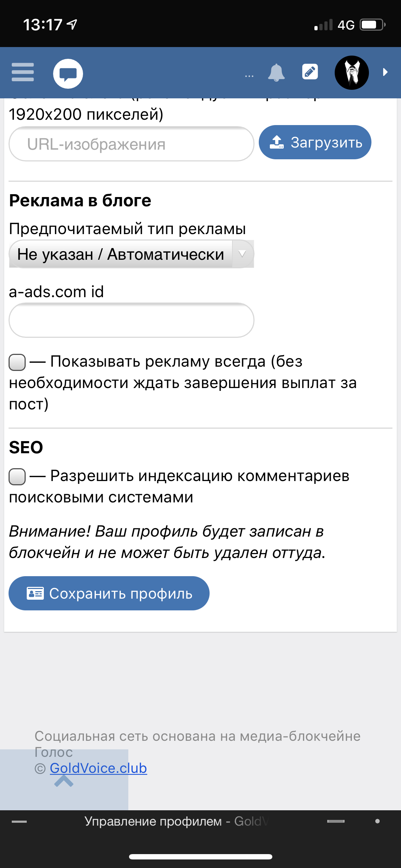The image size is (401, 868).
Task: Tap the pencil edit post icon
Action: [x=310, y=72]
